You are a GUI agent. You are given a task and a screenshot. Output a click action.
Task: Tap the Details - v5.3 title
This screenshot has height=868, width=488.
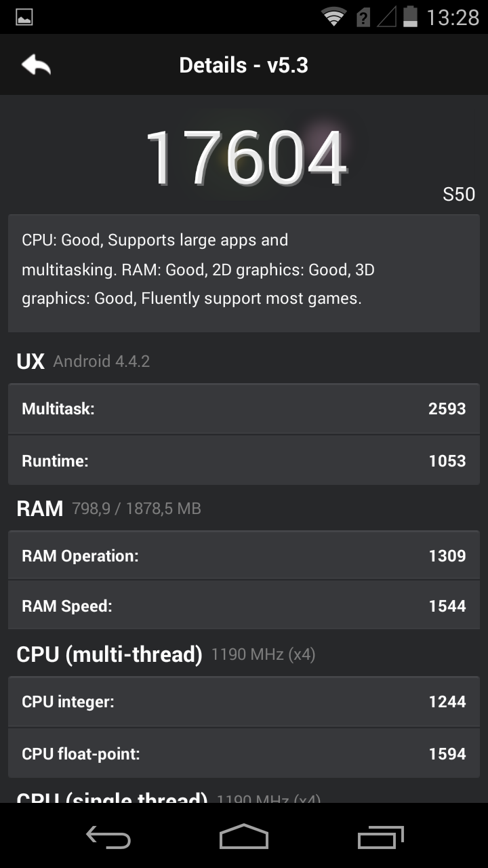coord(244,65)
